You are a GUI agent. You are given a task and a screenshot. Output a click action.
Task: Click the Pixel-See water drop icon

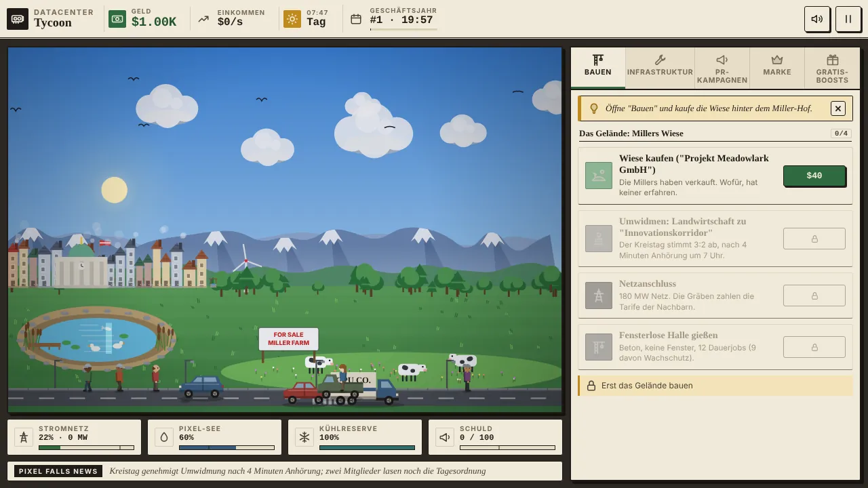[164, 437]
